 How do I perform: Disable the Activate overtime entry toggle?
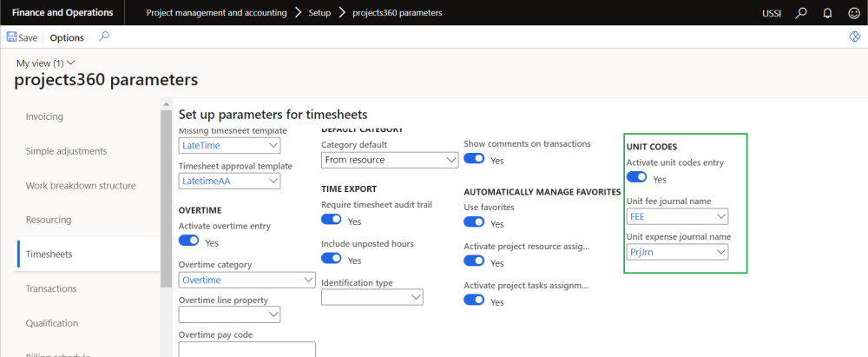188,241
